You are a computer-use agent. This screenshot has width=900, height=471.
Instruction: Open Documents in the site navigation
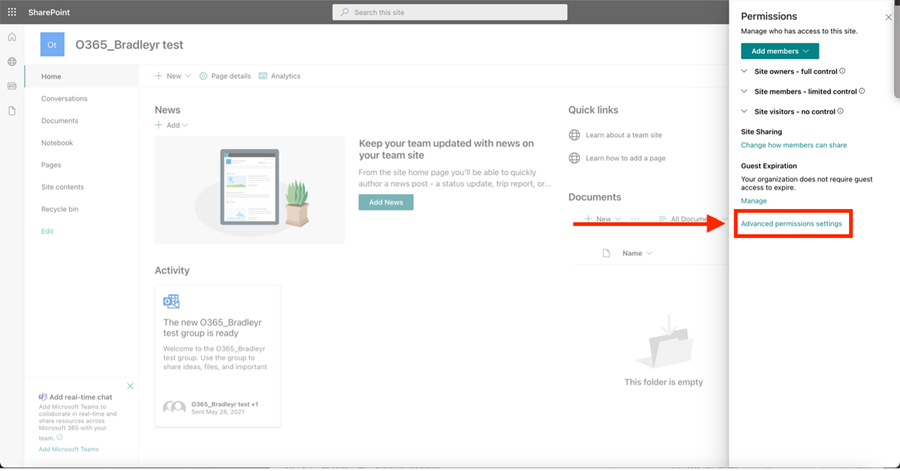tap(60, 120)
